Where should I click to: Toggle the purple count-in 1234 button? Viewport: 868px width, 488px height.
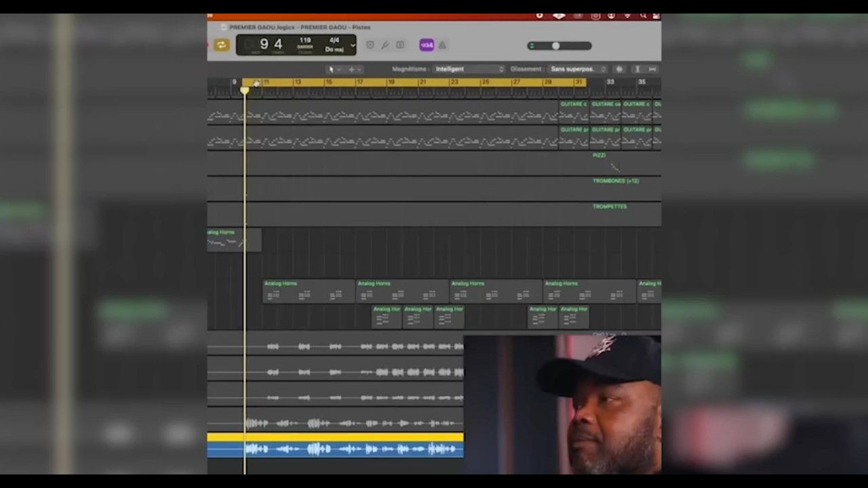click(427, 45)
